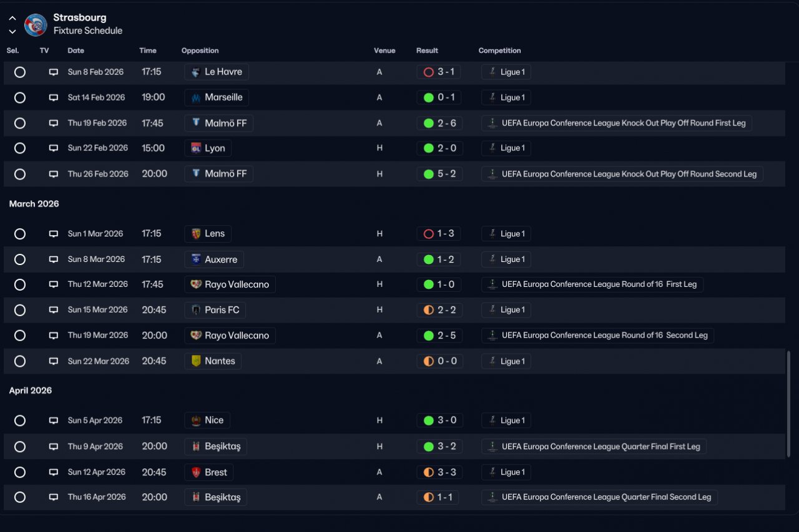Viewport: 799px width, 532px height.
Task: Select the Paris FC fixture radio button
Action: point(20,311)
